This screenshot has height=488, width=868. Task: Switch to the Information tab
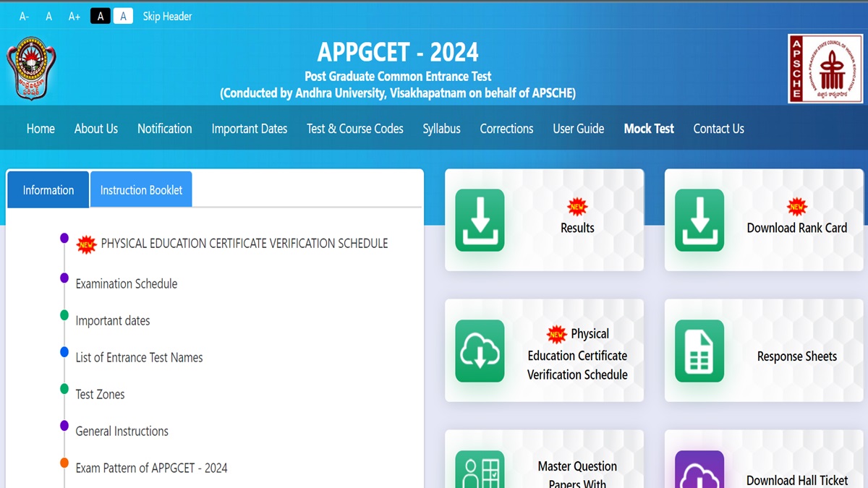[x=48, y=189]
